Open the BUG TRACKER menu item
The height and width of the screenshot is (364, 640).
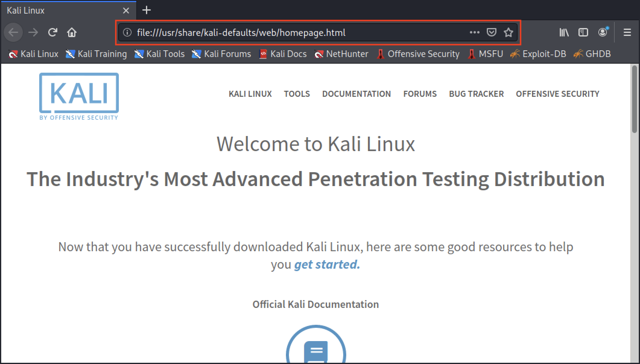coord(476,94)
